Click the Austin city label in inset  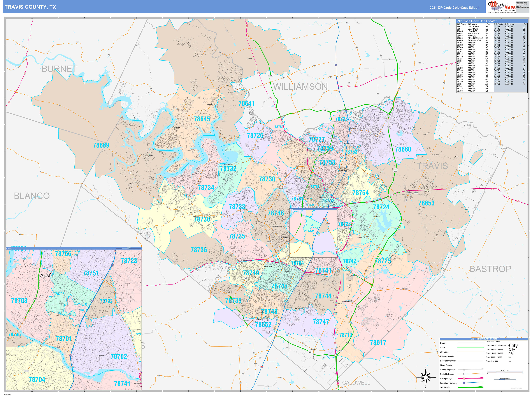pos(47,275)
